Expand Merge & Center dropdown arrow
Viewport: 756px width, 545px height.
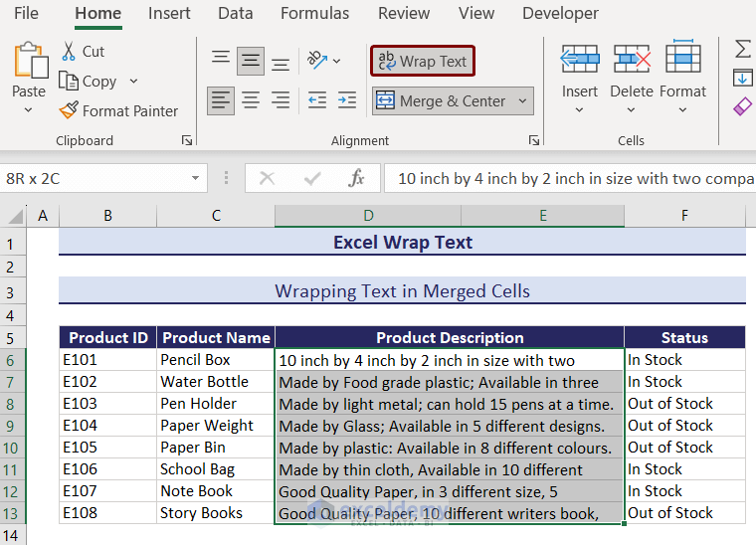(522, 100)
